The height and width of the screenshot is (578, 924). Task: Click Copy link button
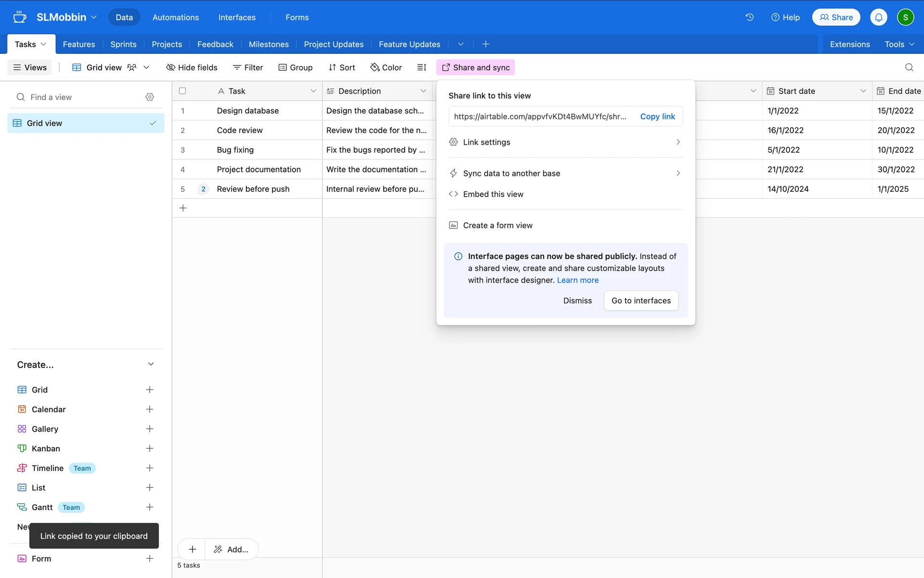tap(657, 117)
